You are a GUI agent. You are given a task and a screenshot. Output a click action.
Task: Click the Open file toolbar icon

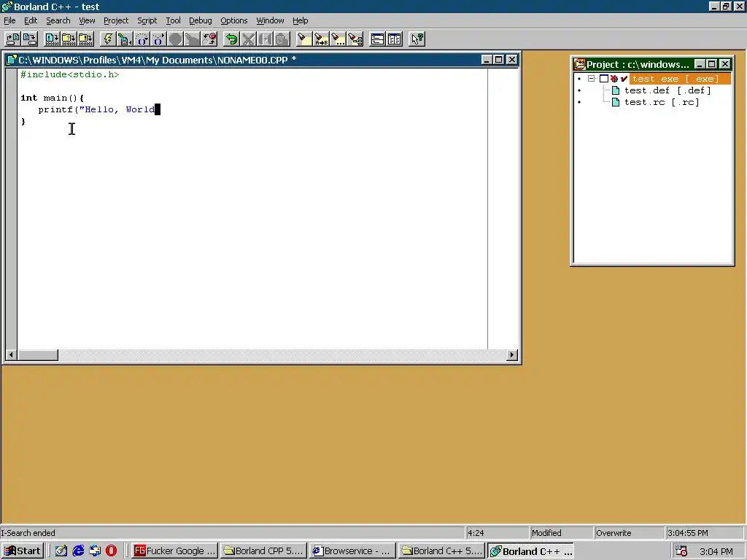click(x=12, y=39)
